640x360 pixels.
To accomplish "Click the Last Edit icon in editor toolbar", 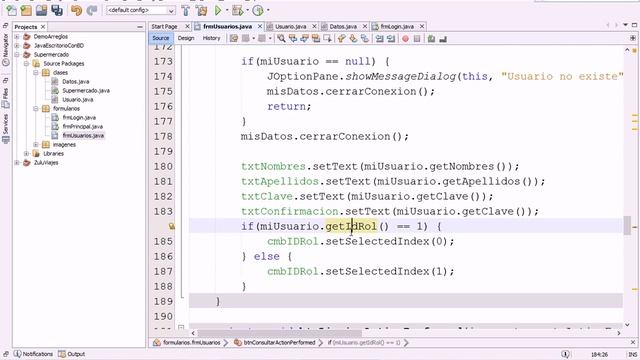I will 233,38.
